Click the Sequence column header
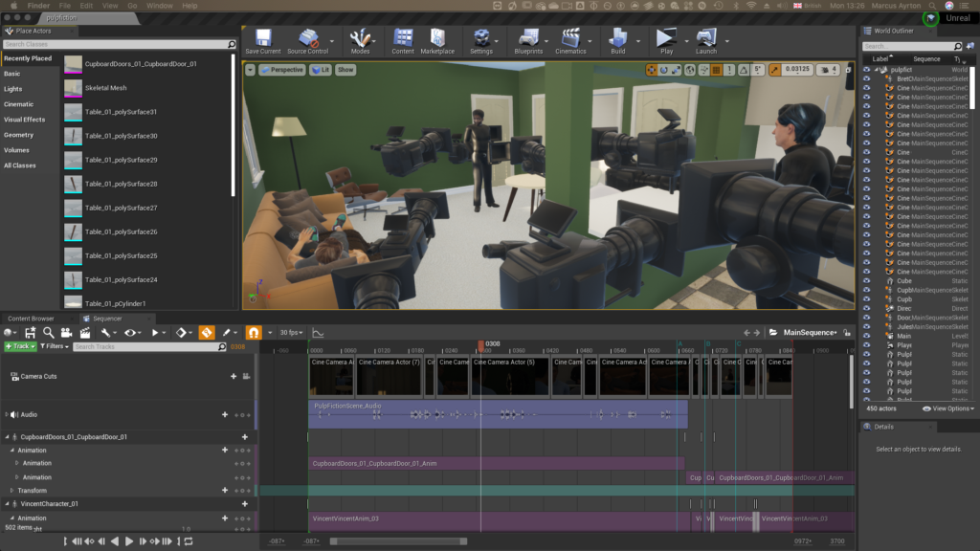 926,58
